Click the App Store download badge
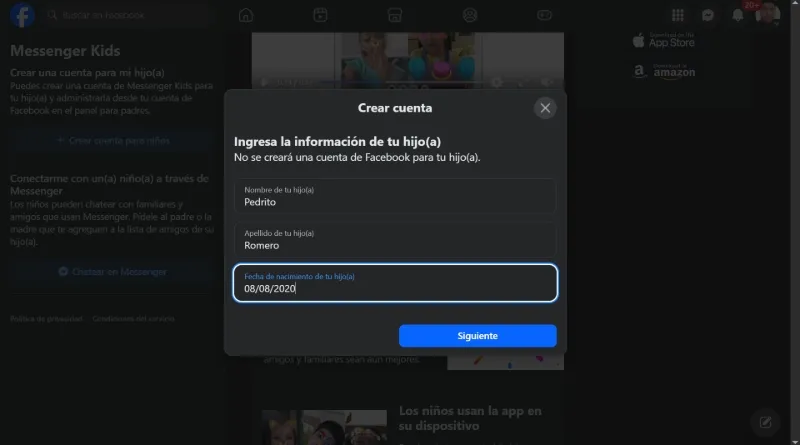 [x=664, y=40]
